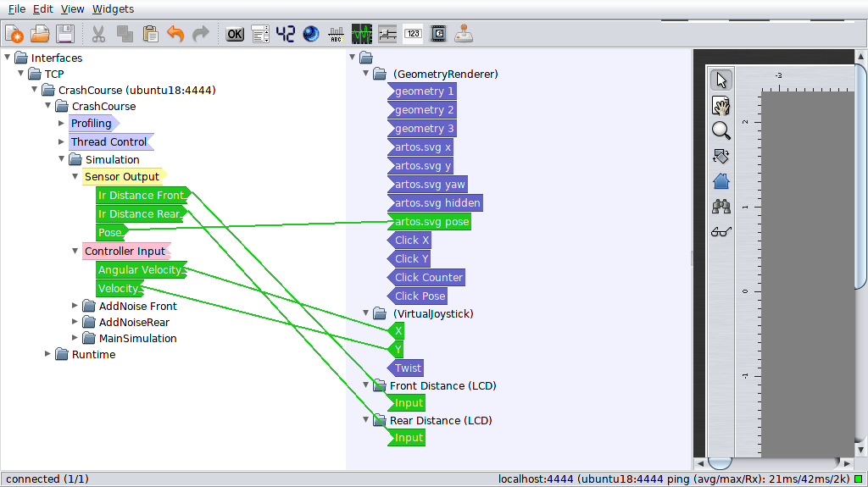Screen dimensions: 868x487
Task: Select the VirtualJoystick X port
Action: pyautogui.click(x=396, y=331)
